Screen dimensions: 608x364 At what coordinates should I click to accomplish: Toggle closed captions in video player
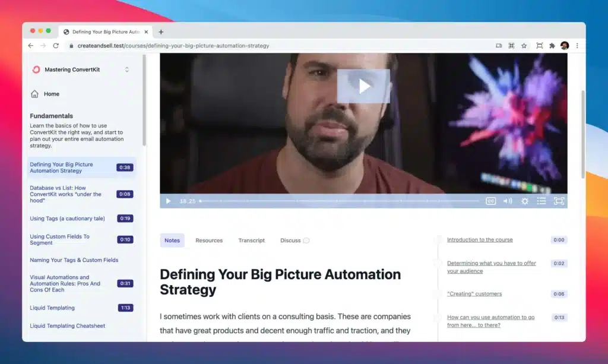[x=490, y=201]
